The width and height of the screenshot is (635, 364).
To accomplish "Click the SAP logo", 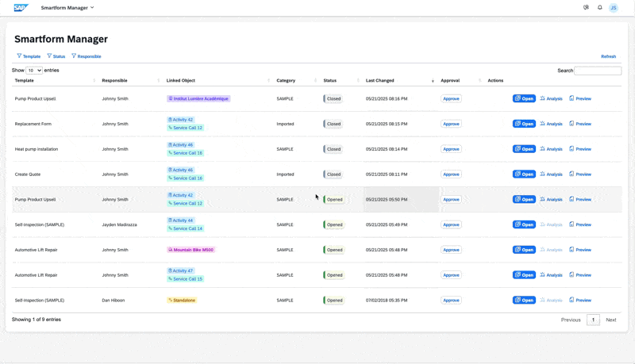I will pos(21,8).
